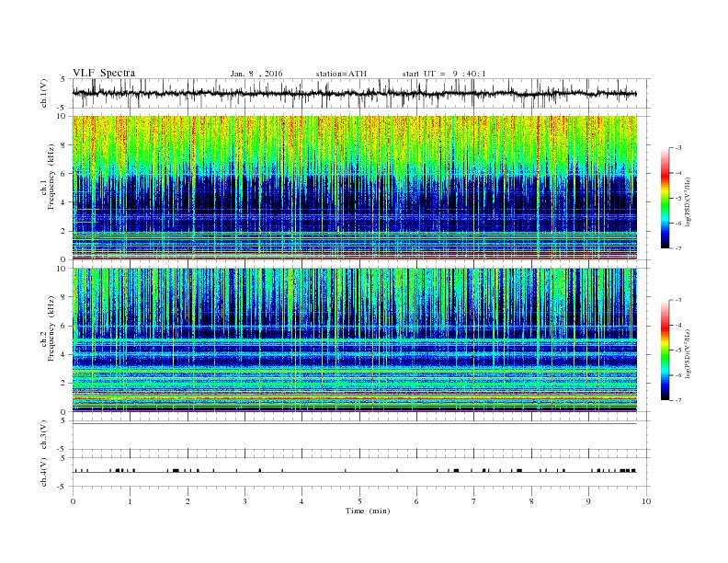Click the ch.1 'log(PSD)(V²/Hz)' colorbar label

tap(688, 201)
